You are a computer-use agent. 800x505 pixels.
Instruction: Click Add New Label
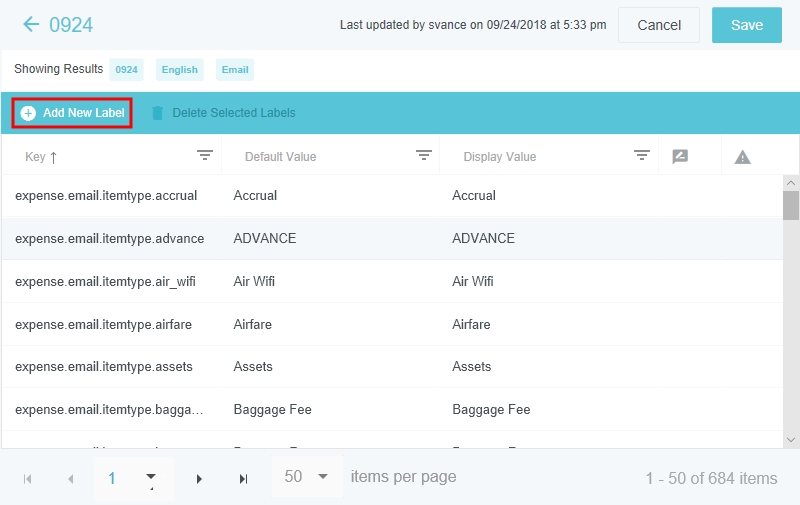(73, 113)
